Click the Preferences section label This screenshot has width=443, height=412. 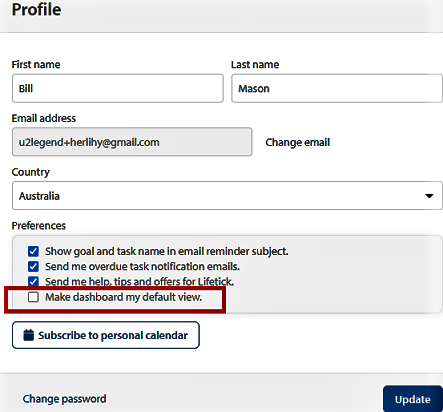[39, 226]
